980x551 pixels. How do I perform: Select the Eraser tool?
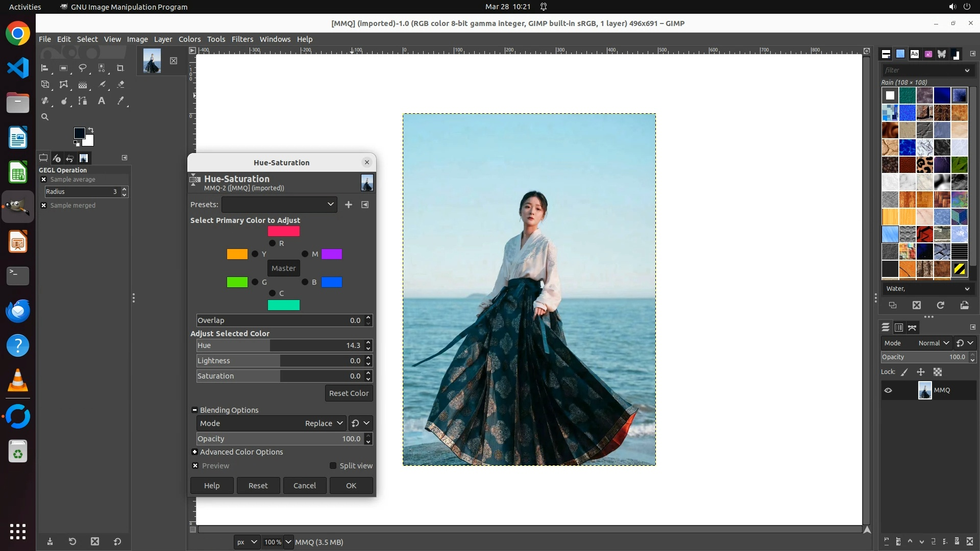coord(120,85)
